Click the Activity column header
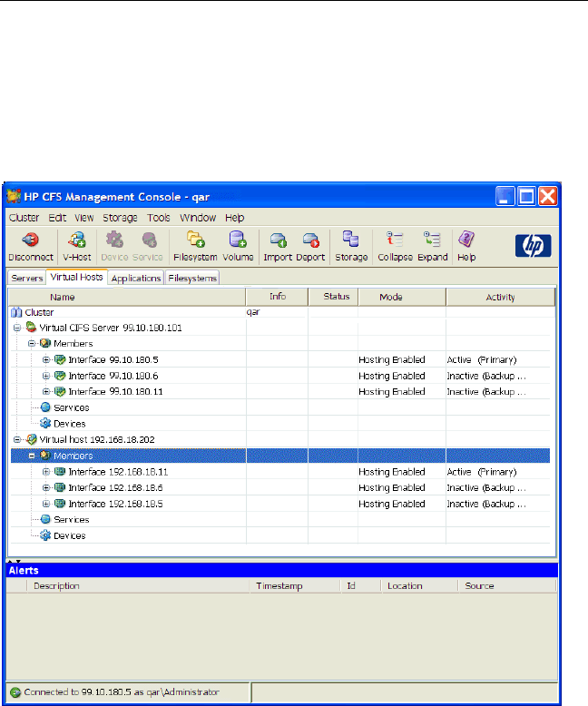Screen dimensions: 588x706 tap(500, 297)
